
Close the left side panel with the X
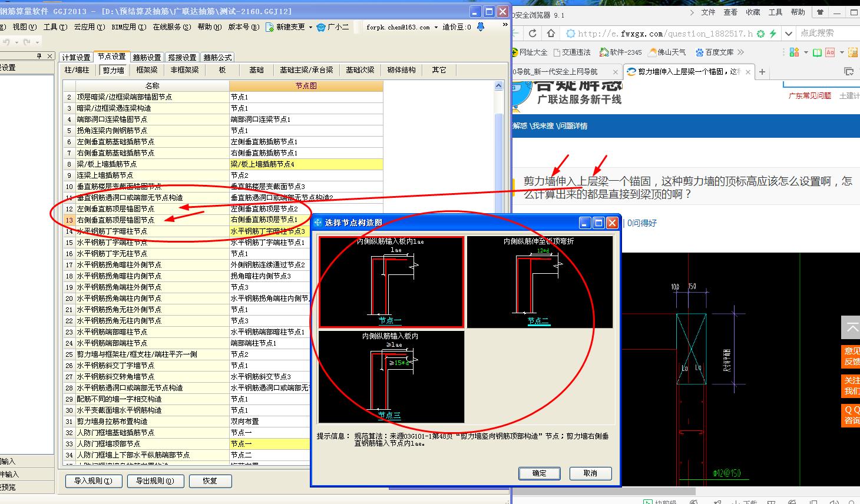[x=49, y=57]
